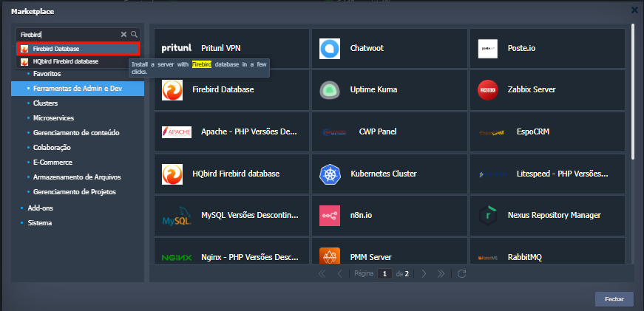This screenshot has width=644, height=311.
Task: Open the Chatwoot title text
Action: 367,49
